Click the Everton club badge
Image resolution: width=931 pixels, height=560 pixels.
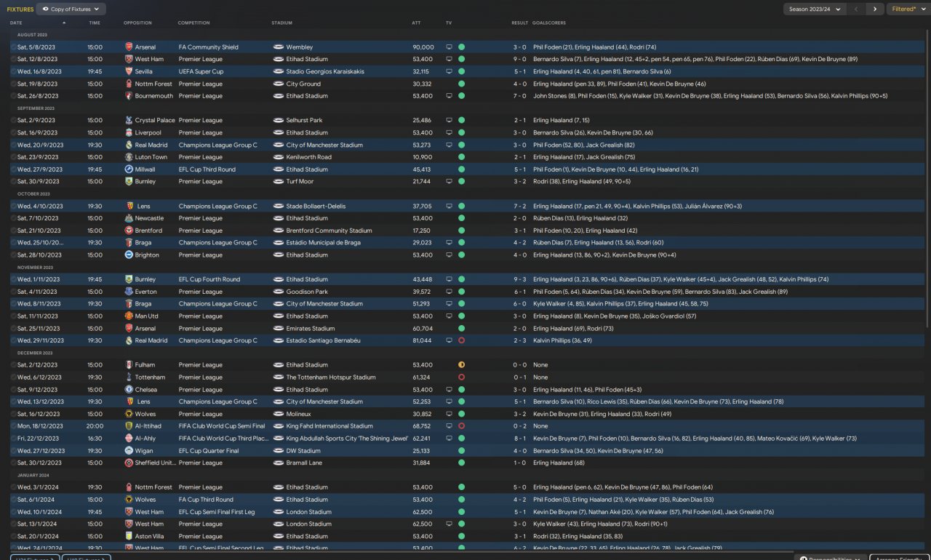pyautogui.click(x=129, y=292)
